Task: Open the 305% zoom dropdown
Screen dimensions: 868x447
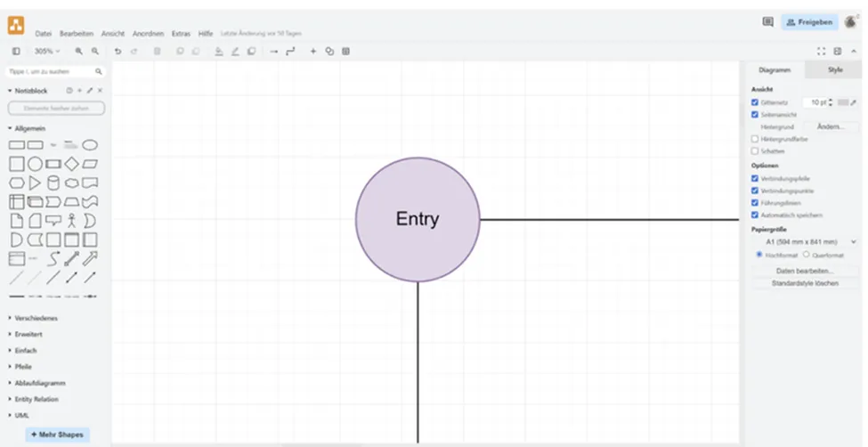Action: [47, 51]
